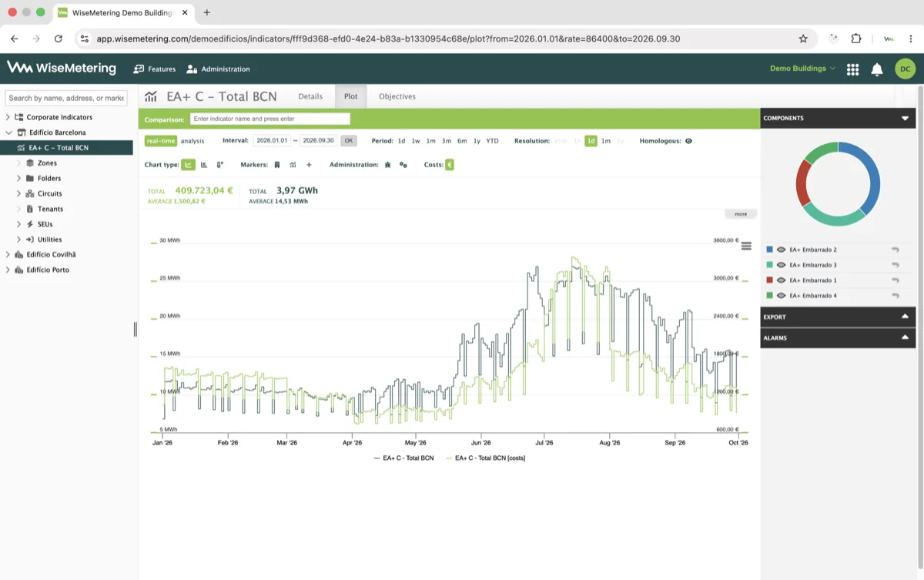Viewport: 924px width, 580px height.
Task: Switch to real-time mode
Action: click(161, 141)
